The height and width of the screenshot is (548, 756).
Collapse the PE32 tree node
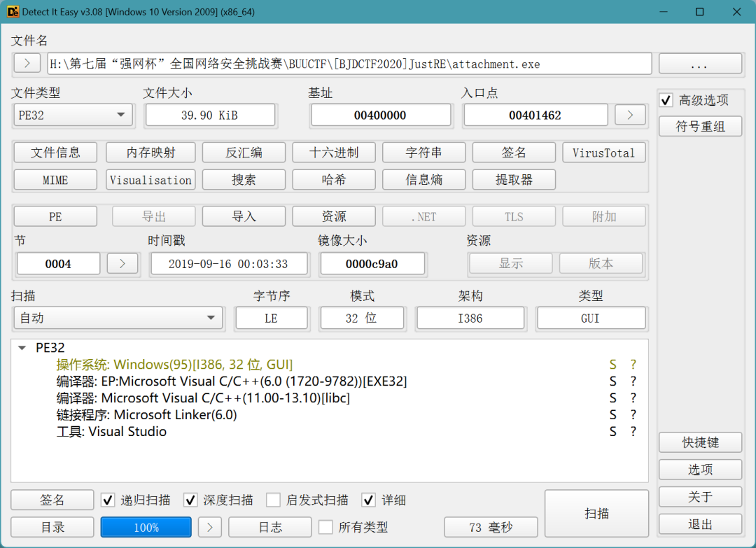click(22, 348)
